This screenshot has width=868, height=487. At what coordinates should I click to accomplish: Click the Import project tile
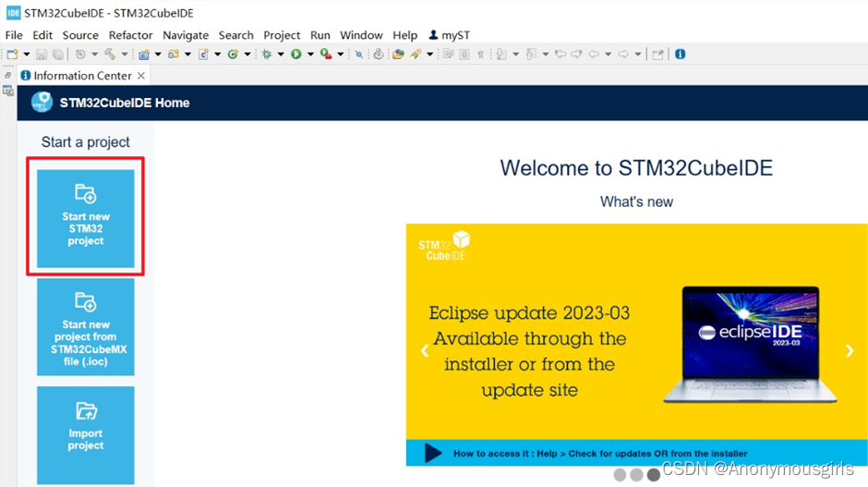click(x=86, y=435)
